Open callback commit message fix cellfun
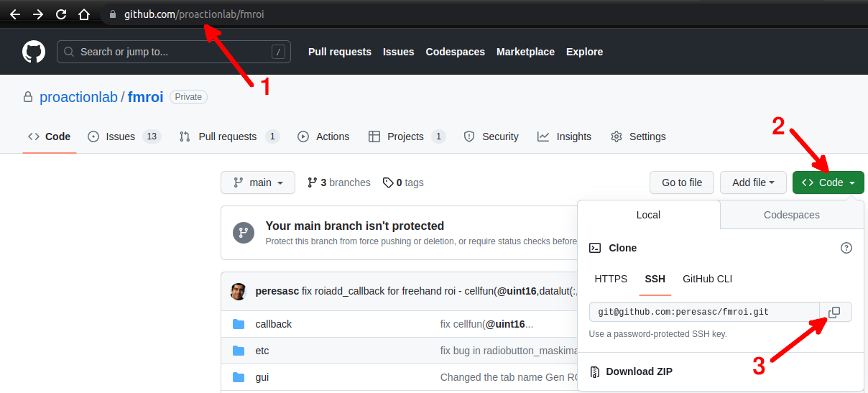 coord(486,324)
